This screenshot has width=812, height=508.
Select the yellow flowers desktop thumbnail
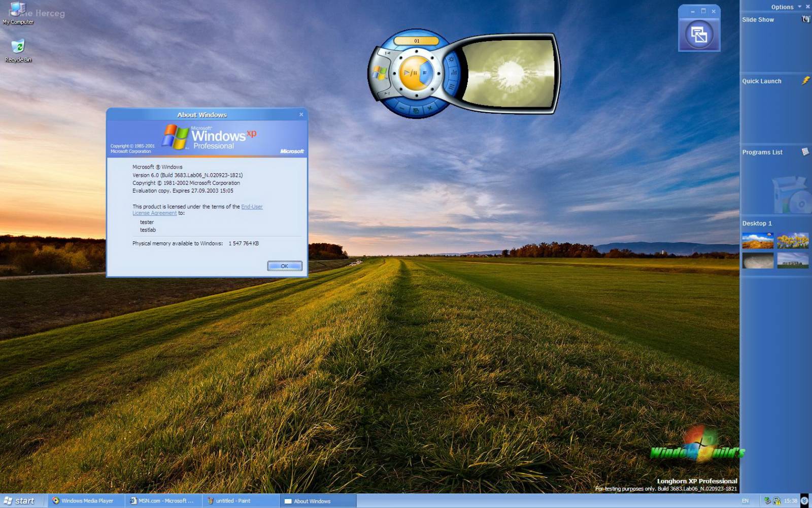(793, 240)
